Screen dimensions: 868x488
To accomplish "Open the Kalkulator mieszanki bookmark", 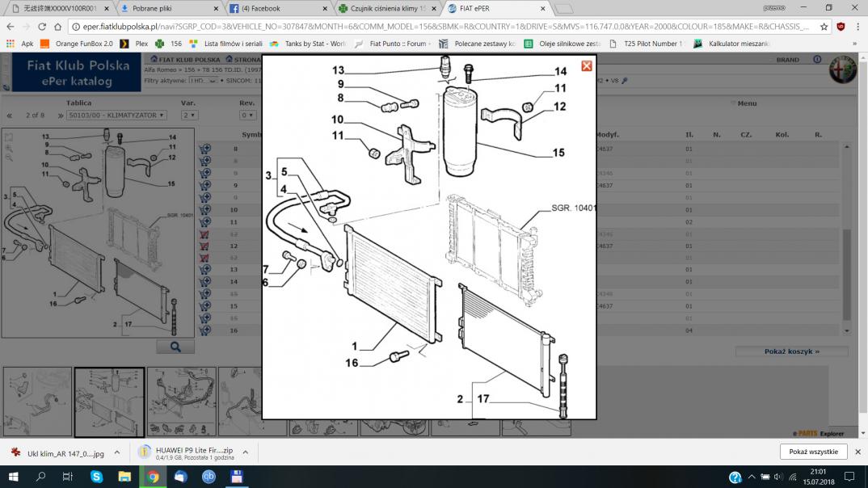I will [x=731, y=44].
